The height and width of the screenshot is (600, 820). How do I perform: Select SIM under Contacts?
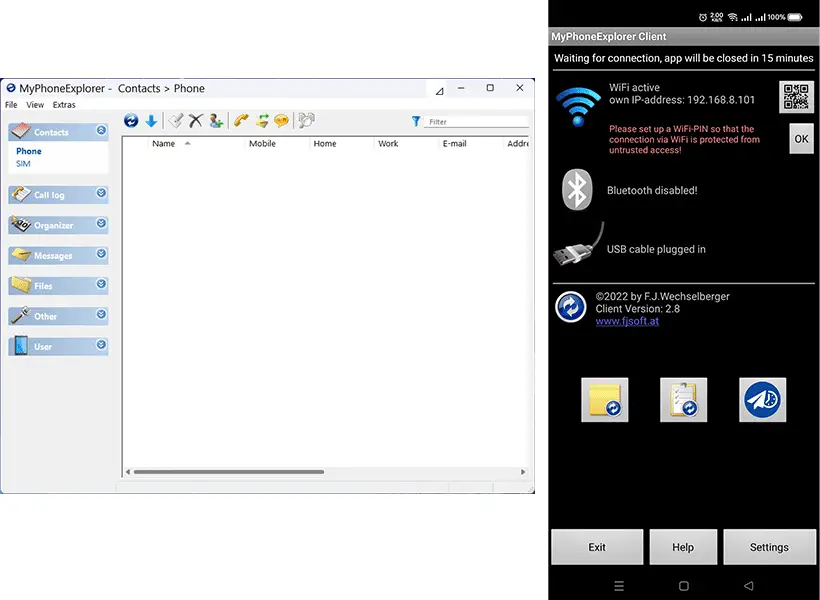23,164
